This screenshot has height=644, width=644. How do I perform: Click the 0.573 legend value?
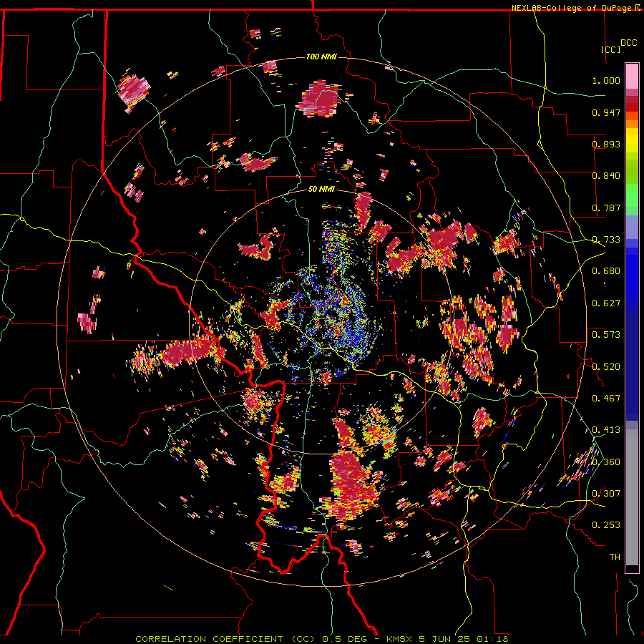pyautogui.click(x=606, y=334)
